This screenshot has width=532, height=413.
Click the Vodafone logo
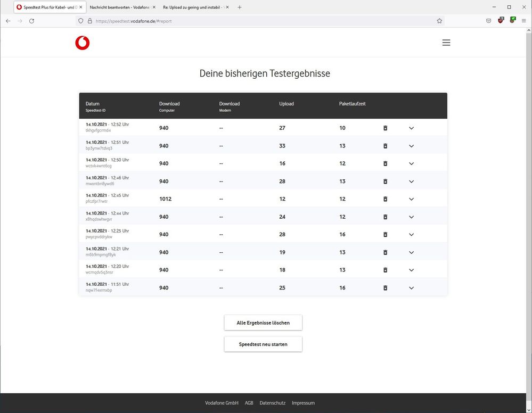[83, 43]
